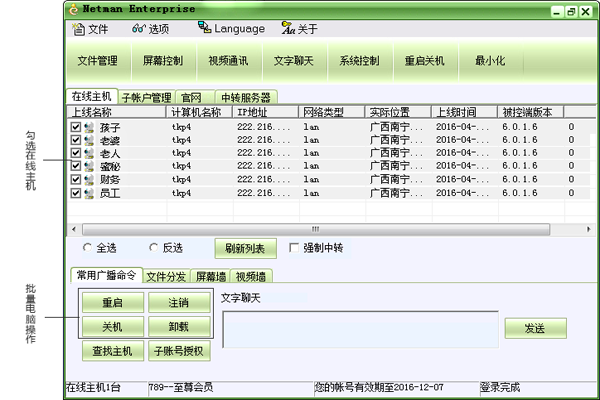Choose the 反选 radio button
Screen dimensions: 600x400
pyautogui.click(x=153, y=247)
